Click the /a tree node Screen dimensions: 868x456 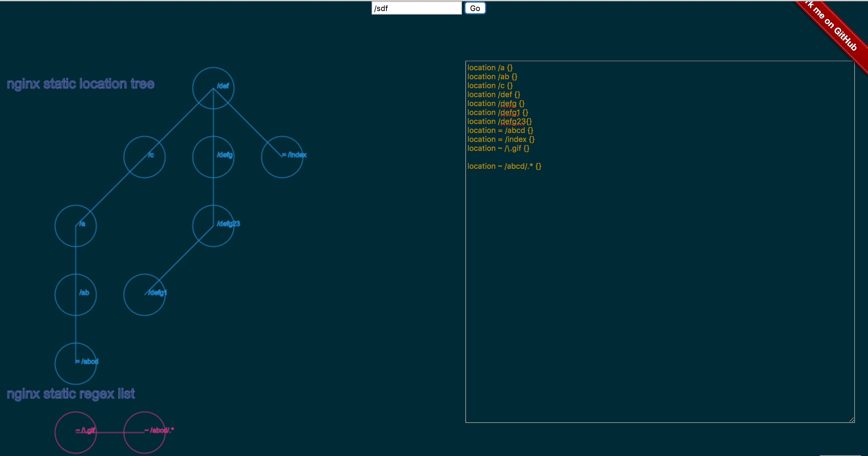75,226
